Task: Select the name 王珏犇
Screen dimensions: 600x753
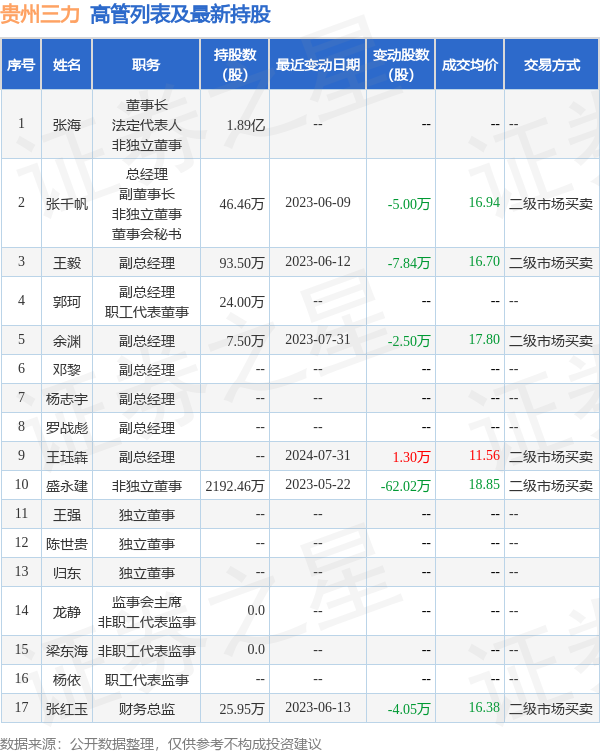Action: 67,457
